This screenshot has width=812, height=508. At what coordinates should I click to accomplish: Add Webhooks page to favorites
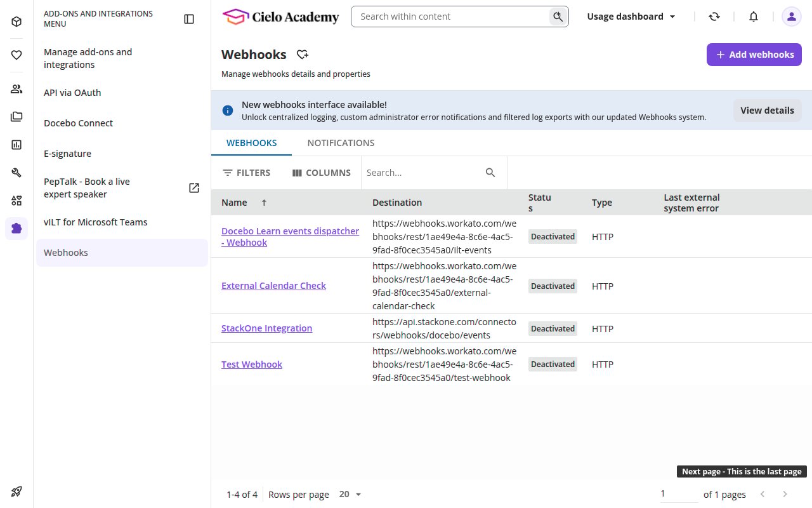pos(303,55)
